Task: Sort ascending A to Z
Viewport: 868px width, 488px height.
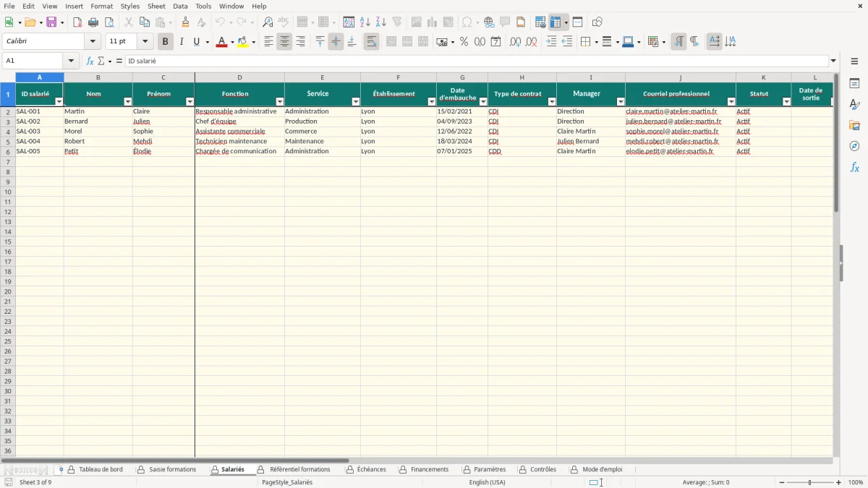Action: tap(365, 22)
